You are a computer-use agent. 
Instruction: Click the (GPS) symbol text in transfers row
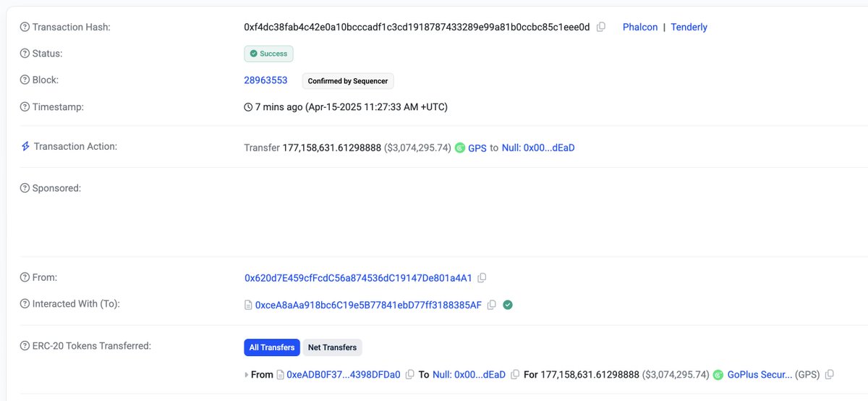[x=808, y=375]
